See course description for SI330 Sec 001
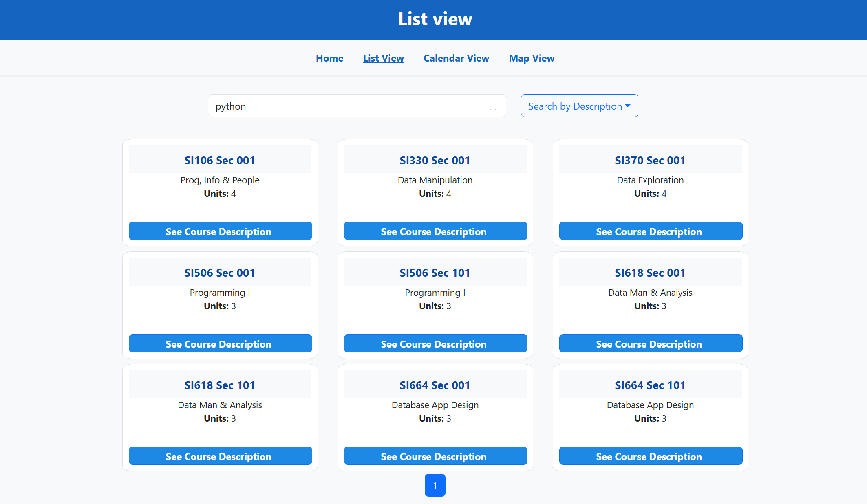The width and height of the screenshot is (867, 504). click(435, 231)
